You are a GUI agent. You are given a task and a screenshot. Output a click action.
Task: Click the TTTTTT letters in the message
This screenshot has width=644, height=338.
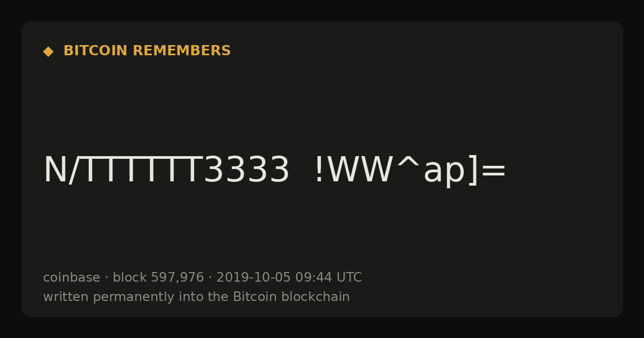tap(143, 171)
